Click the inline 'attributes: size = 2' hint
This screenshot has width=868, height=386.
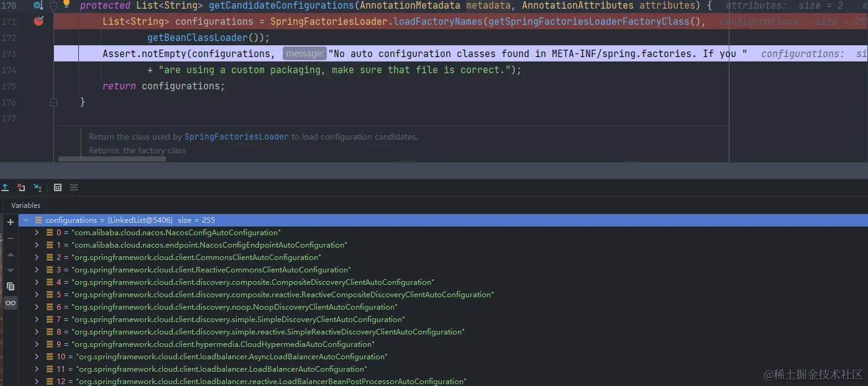click(784, 6)
